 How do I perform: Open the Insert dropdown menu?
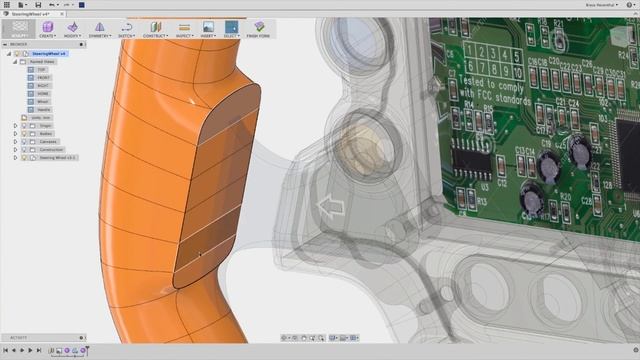point(208,36)
